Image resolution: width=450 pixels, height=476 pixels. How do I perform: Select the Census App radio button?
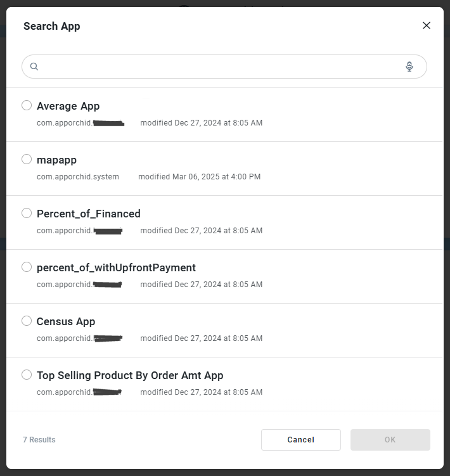pos(27,321)
